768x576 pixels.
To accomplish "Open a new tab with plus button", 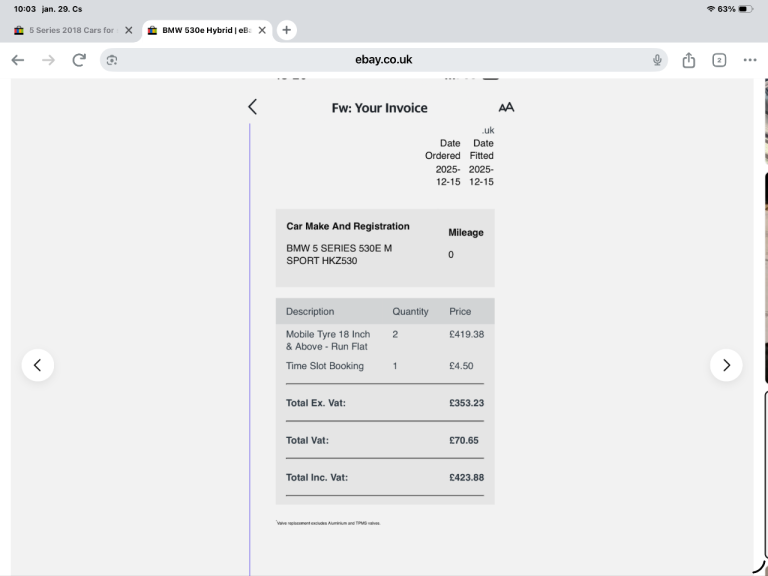I will 286,30.
